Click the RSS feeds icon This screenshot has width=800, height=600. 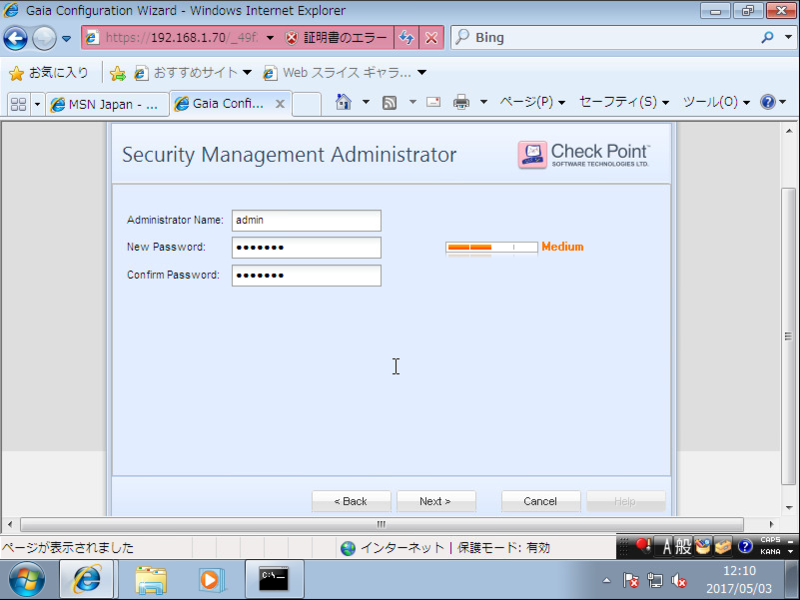(x=389, y=103)
